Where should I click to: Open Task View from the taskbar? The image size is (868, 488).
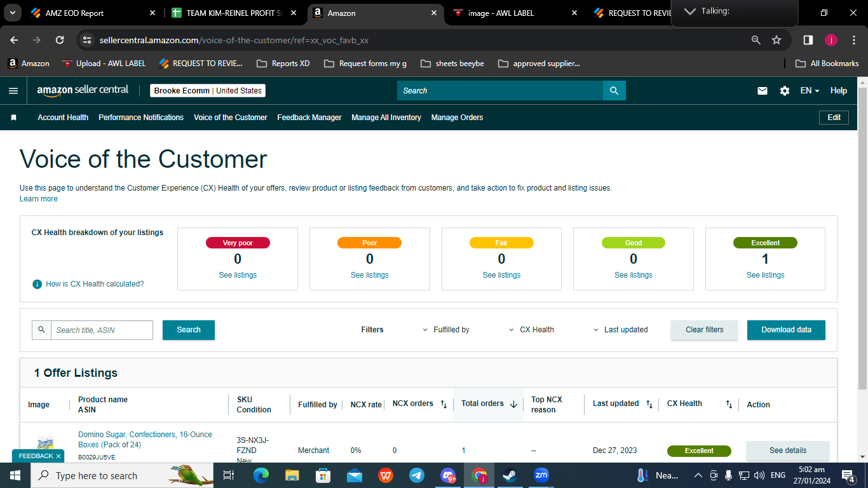point(229,475)
